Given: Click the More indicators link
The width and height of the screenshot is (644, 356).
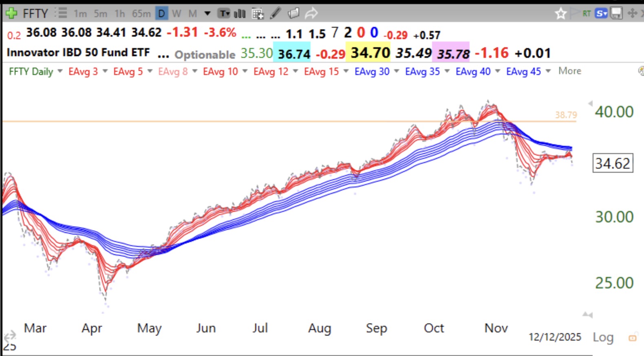Looking at the screenshot, I should [569, 71].
